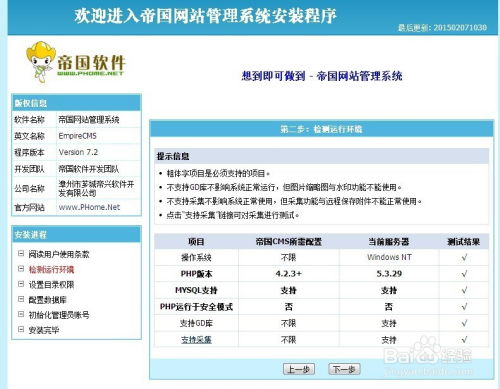Click the checkmark in the 操作系统 row

point(464,257)
